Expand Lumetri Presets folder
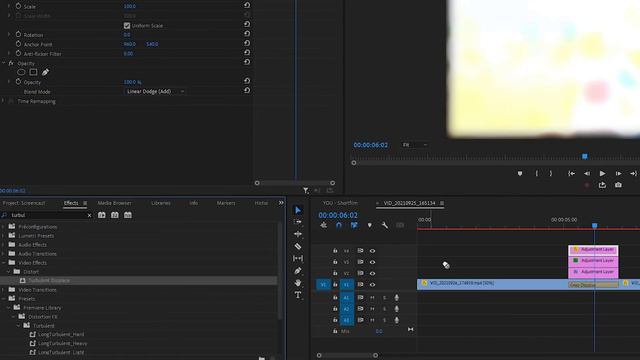This screenshot has width=640, height=360. [x=3, y=236]
